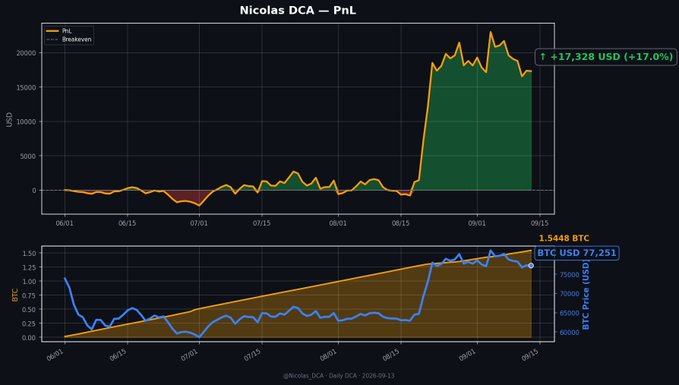This screenshot has width=679, height=385.
Task: Click rotated "09/01" date under the BTC chart
Action: (x=467, y=355)
